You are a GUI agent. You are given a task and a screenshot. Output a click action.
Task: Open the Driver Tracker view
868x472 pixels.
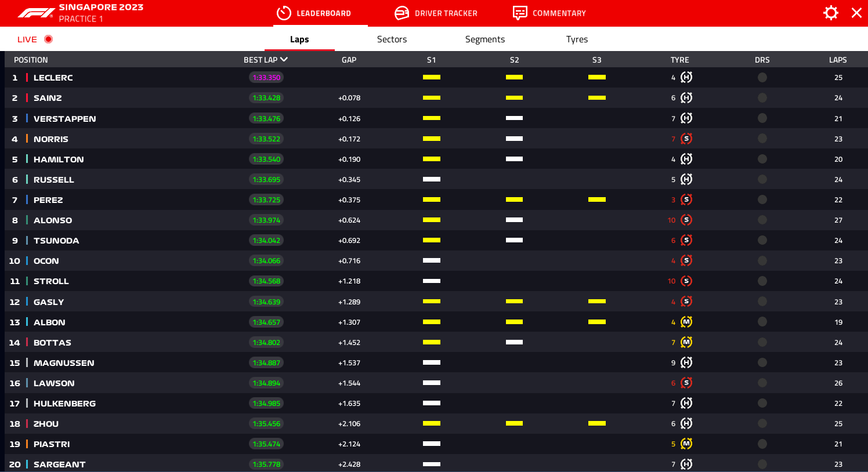click(436, 13)
